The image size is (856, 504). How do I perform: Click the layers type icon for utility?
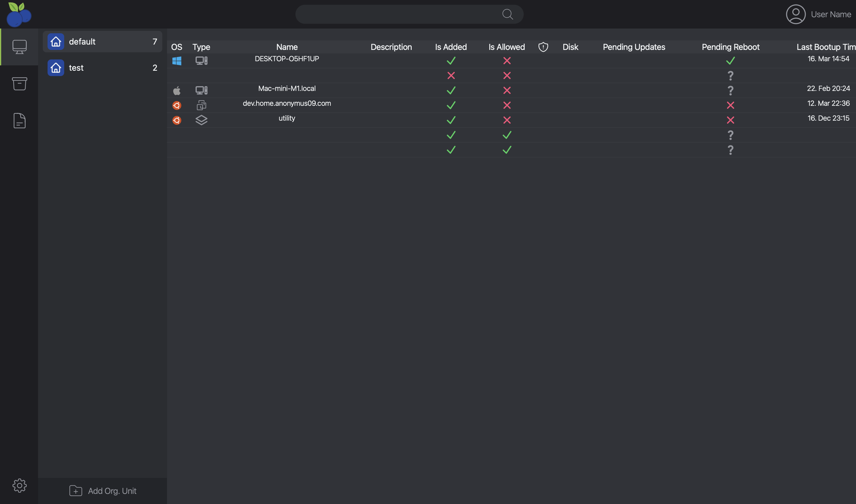click(202, 120)
